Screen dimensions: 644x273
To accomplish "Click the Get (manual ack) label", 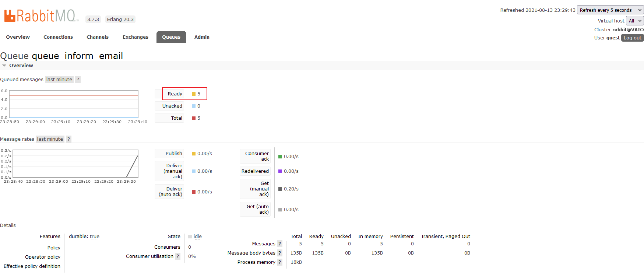I will click(260, 189).
